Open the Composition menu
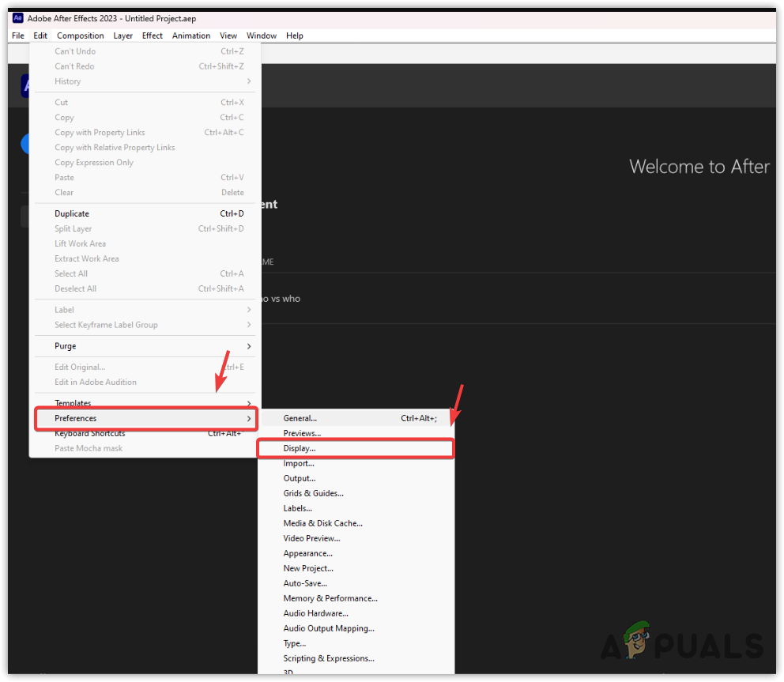 click(81, 36)
